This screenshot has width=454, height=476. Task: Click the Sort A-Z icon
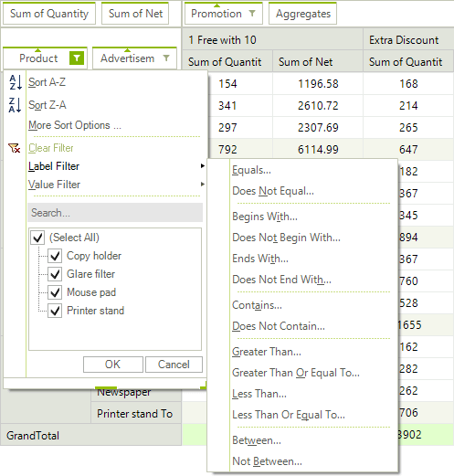[x=16, y=82]
